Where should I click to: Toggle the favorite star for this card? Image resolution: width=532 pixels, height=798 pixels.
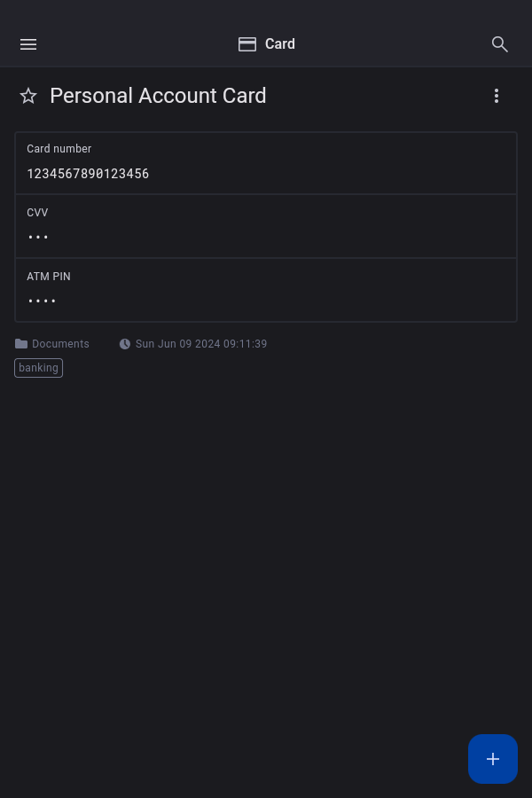point(28,96)
